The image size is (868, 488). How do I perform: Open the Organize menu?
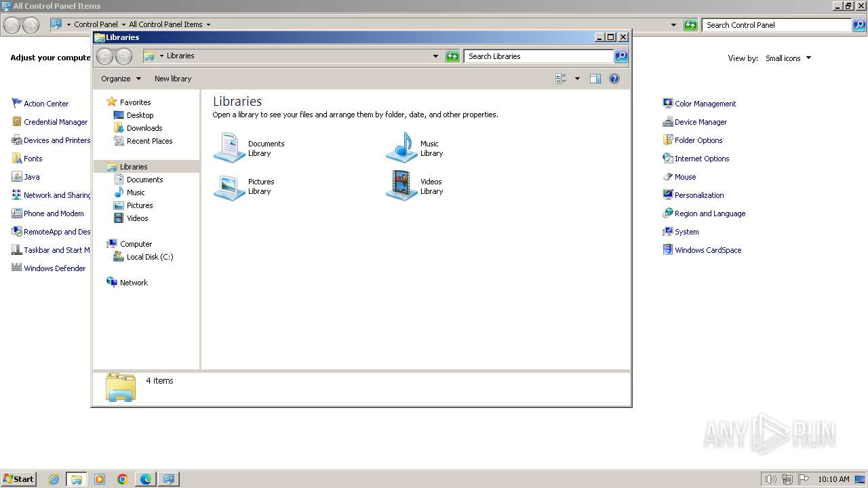click(x=121, y=79)
